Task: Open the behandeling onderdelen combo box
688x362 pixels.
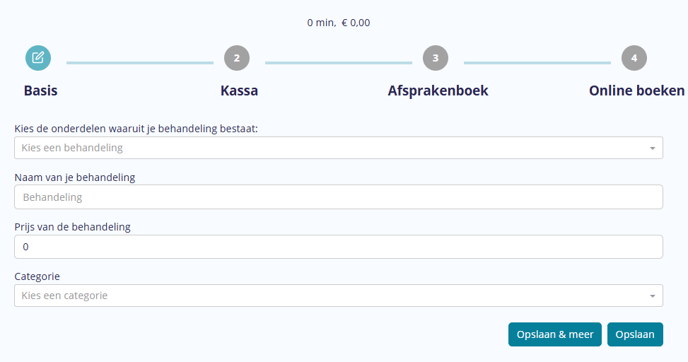Action: pyautogui.click(x=338, y=148)
